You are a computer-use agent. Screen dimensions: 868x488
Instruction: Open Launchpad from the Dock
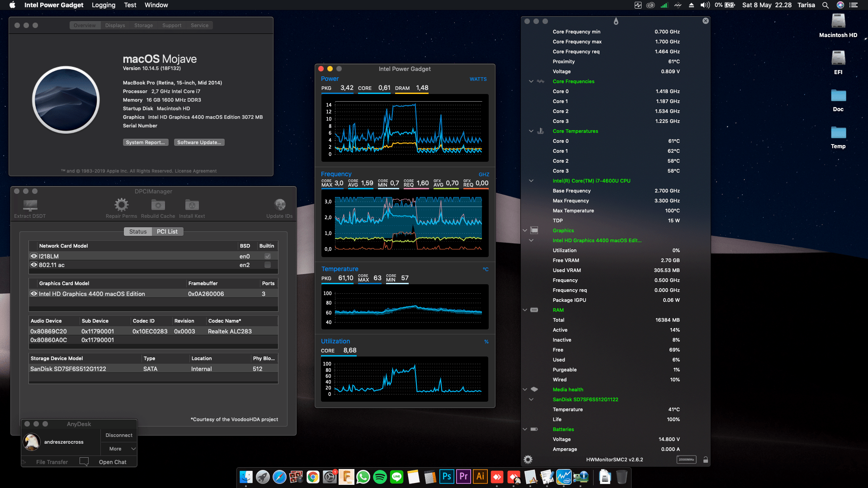pyautogui.click(x=263, y=477)
